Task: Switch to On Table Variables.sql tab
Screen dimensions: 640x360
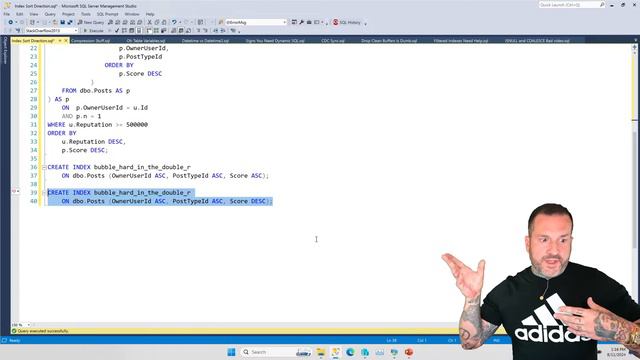Action: 146,40
